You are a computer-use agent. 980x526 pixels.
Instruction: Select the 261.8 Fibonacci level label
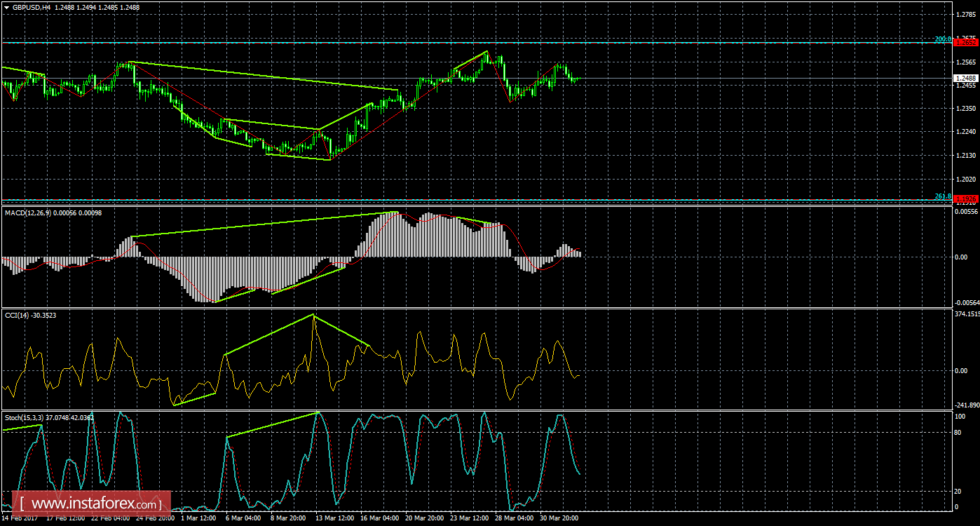pyautogui.click(x=943, y=196)
